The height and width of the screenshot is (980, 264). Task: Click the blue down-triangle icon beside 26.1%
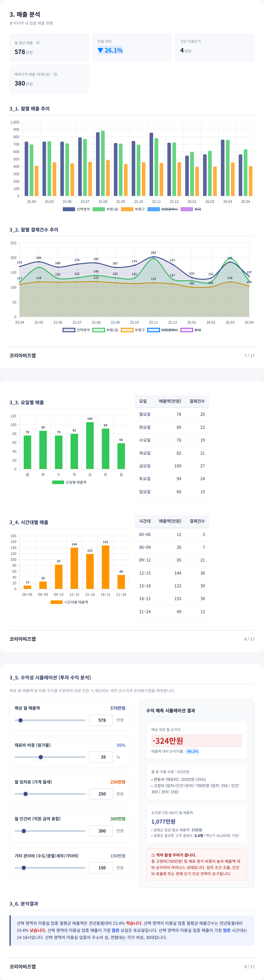(100, 50)
